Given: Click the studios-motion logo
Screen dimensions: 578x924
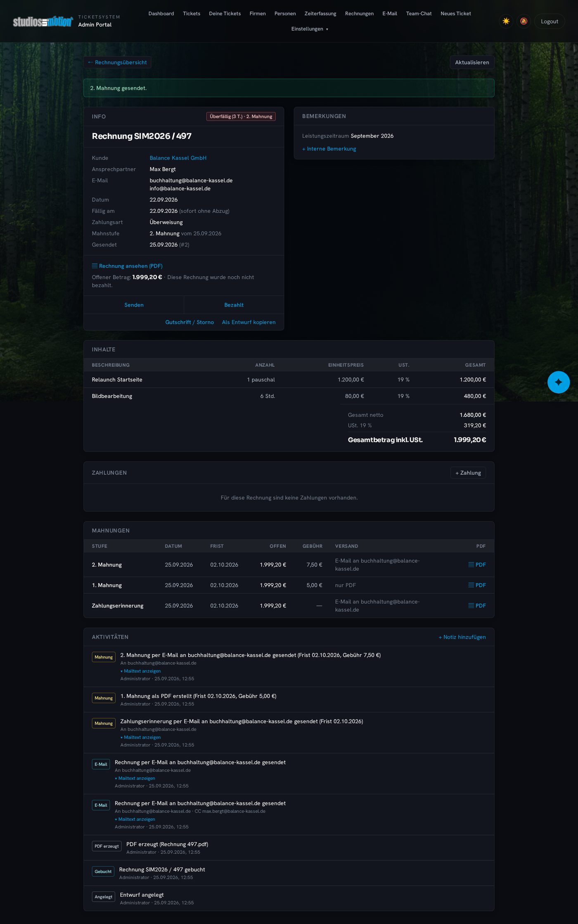Looking at the screenshot, I should pyautogui.click(x=43, y=21).
